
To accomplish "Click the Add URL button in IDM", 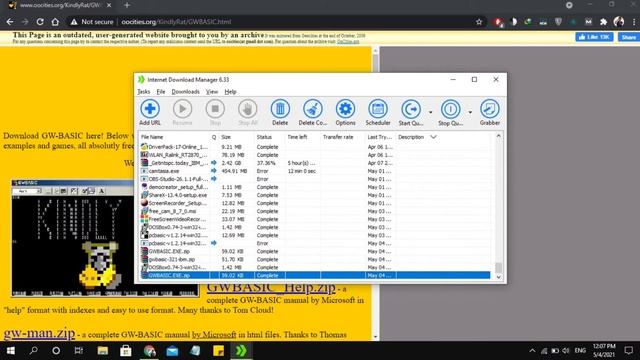I will point(150,112).
